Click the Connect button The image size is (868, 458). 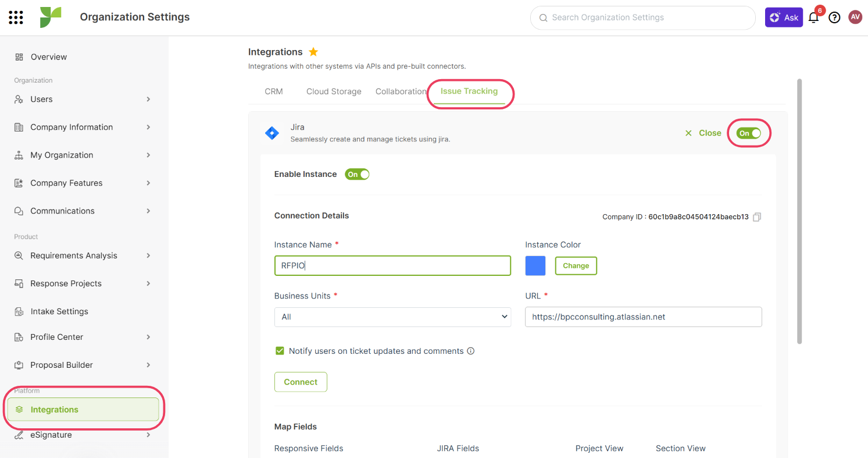[x=301, y=382]
